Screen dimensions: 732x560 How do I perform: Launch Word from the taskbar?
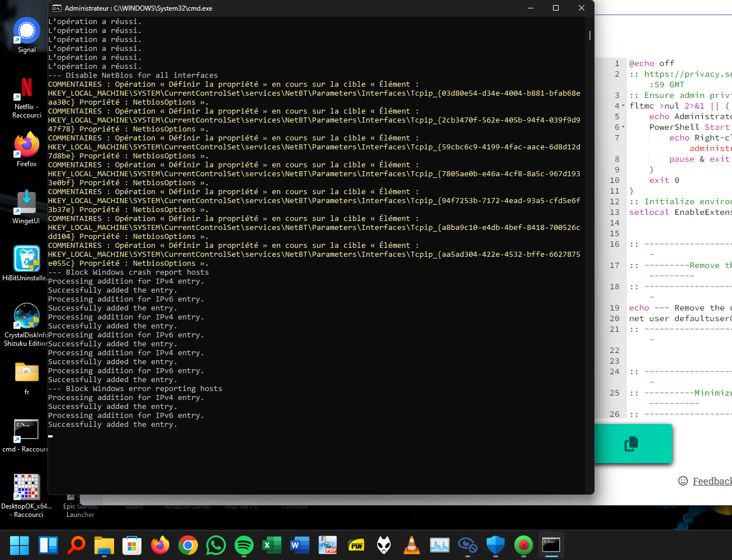[300, 545]
